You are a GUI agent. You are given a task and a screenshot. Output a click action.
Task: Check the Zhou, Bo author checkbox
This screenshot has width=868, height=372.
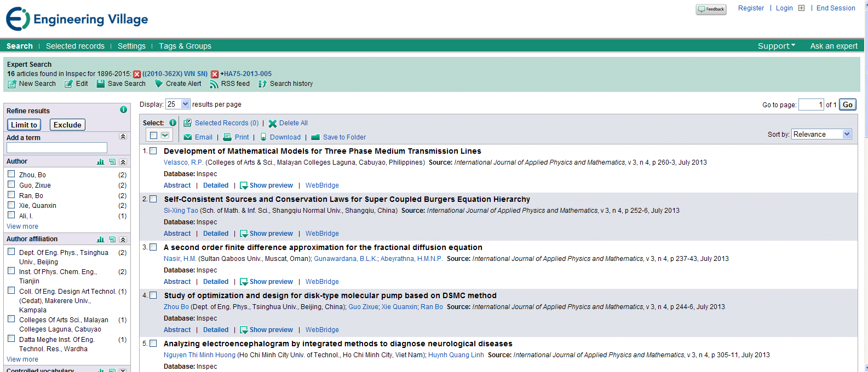(11, 174)
